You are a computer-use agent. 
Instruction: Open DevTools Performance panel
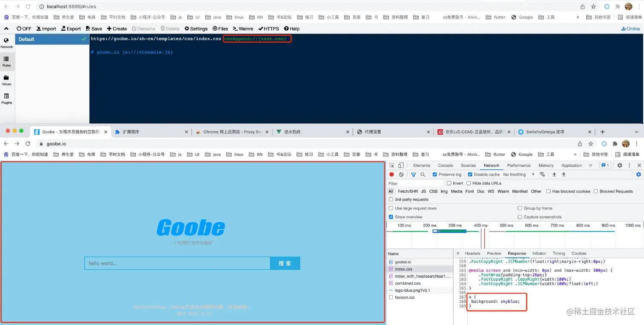click(x=519, y=165)
